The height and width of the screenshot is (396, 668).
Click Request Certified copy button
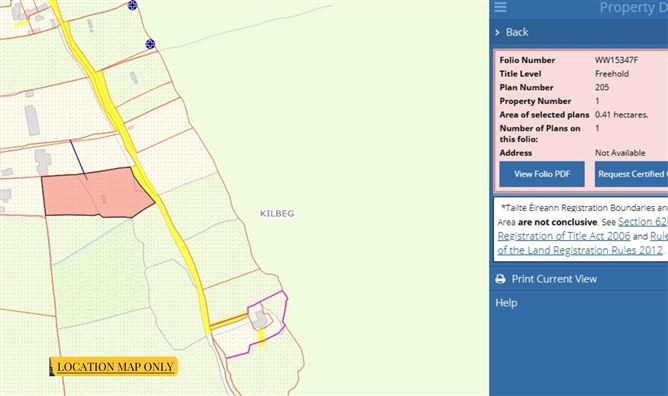631,174
